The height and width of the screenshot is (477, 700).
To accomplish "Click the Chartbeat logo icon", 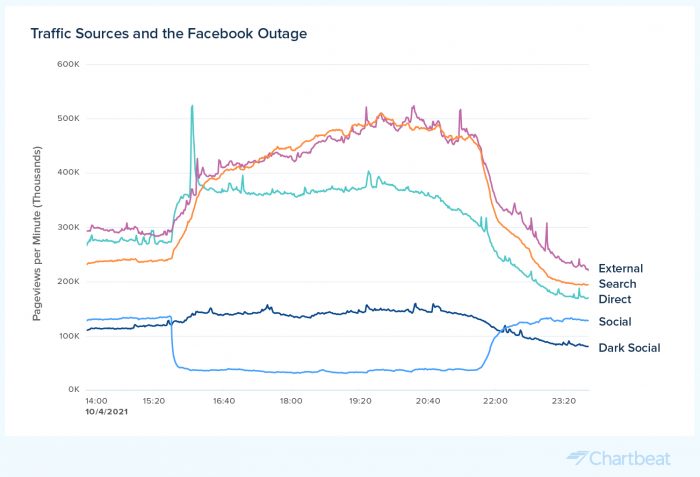I will click(578, 457).
